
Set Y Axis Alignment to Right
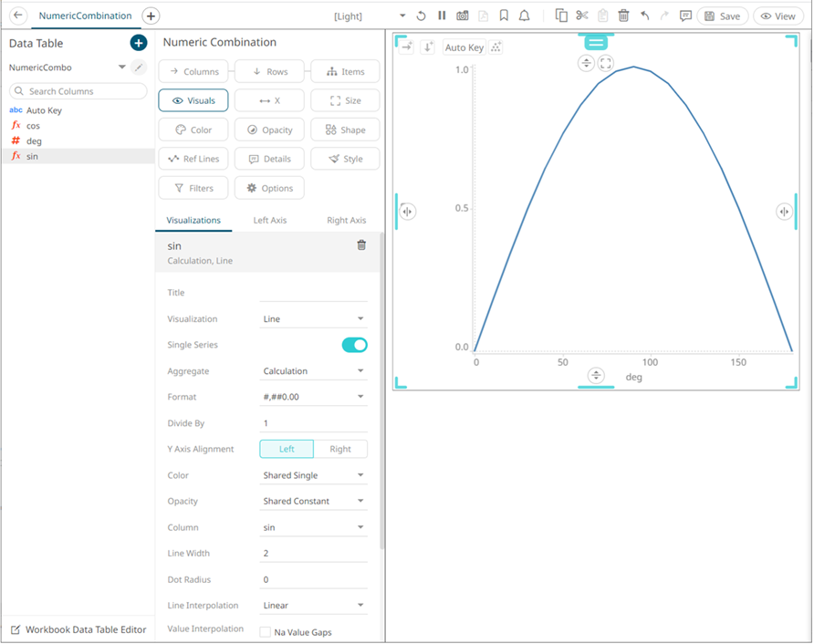point(339,449)
